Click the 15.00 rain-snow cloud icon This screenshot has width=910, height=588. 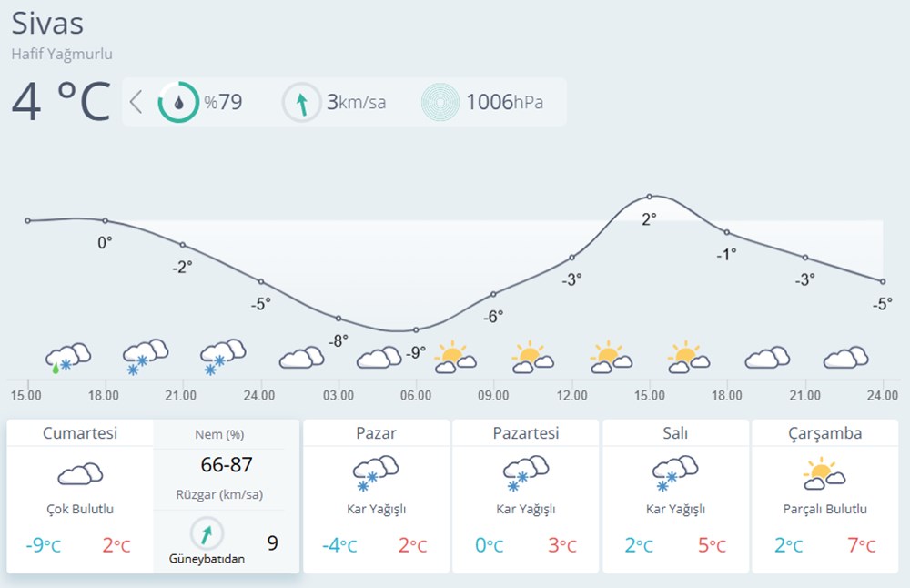pyautogui.click(x=68, y=358)
